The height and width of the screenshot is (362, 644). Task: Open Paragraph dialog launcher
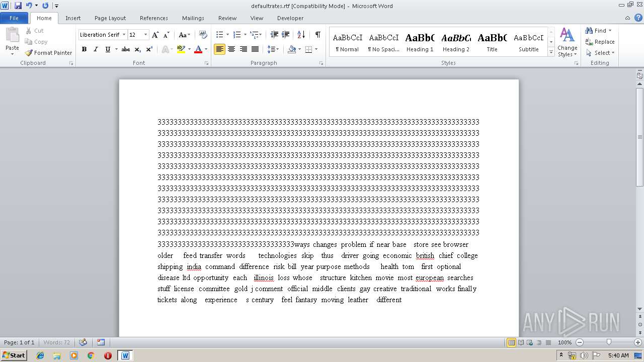point(321,63)
